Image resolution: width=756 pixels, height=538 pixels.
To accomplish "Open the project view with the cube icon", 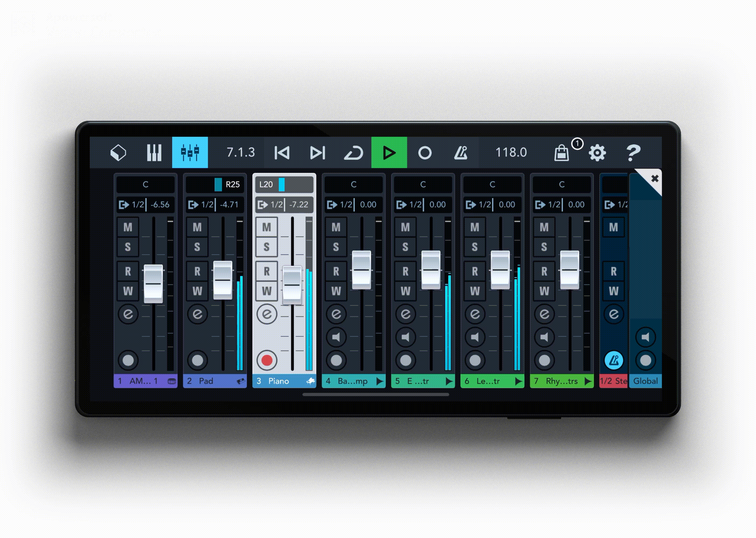I will [118, 153].
